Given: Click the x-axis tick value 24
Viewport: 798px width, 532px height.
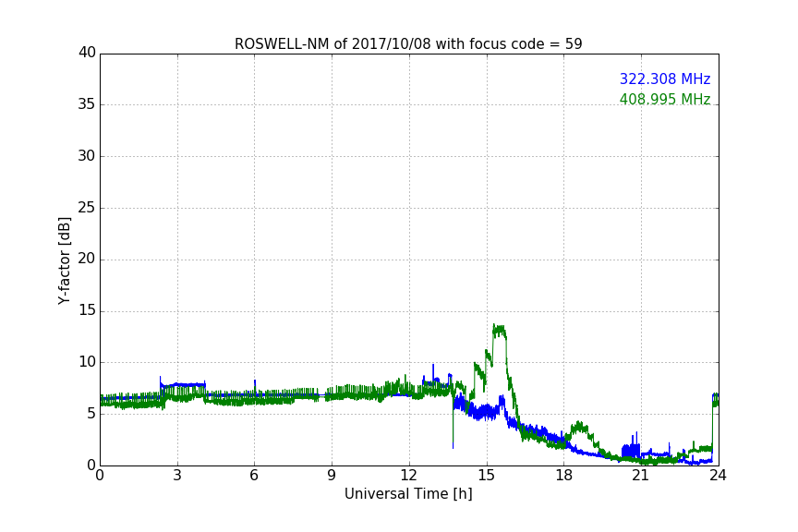Looking at the screenshot, I should pos(718,476).
